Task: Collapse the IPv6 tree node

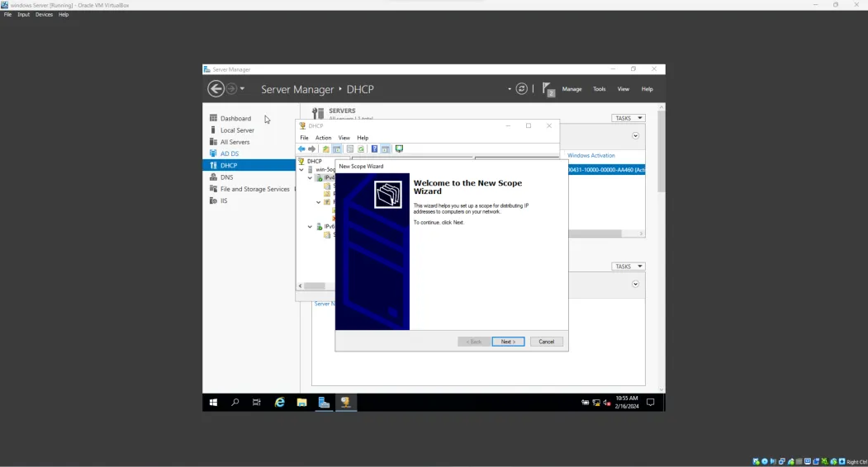Action: (310, 226)
